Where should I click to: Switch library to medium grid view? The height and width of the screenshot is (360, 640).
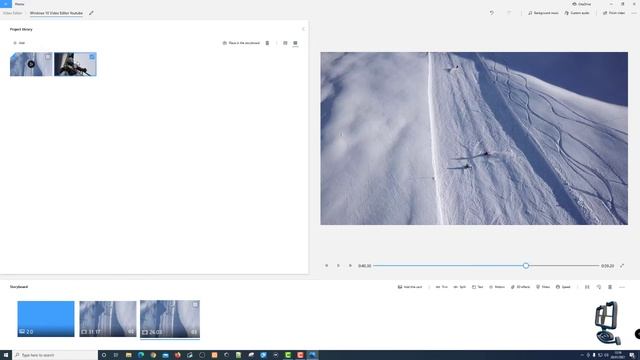(x=285, y=43)
